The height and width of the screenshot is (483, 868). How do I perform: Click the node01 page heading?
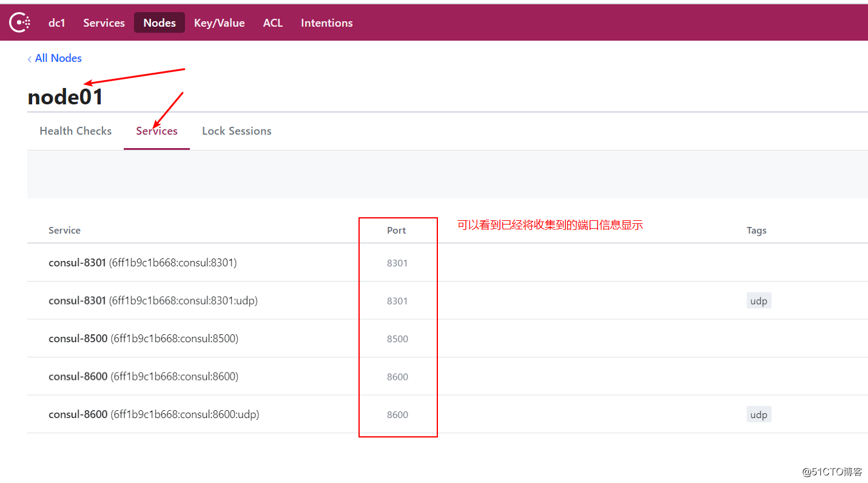(x=66, y=97)
